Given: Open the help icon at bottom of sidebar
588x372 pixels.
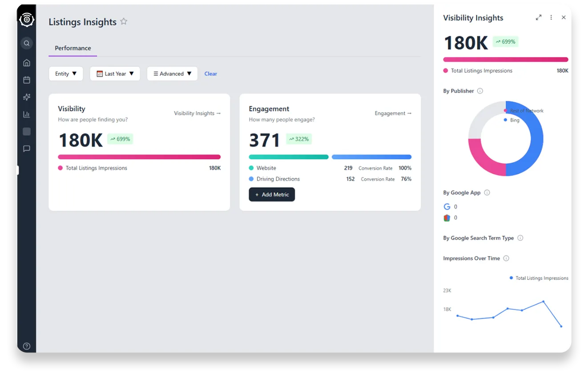Looking at the screenshot, I should point(26,346).
